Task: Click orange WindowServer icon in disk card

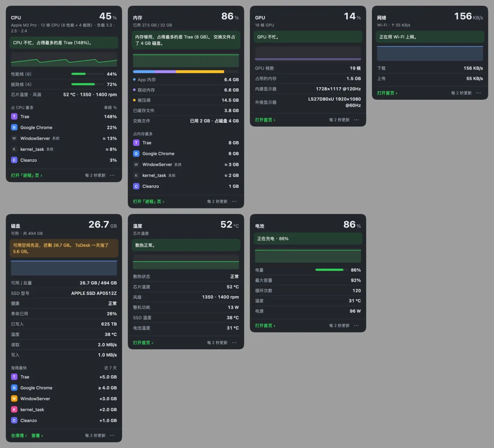Action: (14, 399)
